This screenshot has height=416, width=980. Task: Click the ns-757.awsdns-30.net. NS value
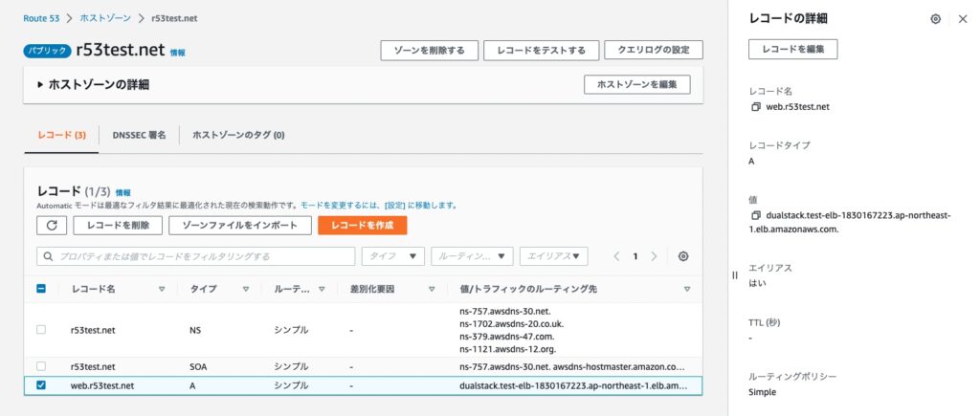[x=504, y=311]
